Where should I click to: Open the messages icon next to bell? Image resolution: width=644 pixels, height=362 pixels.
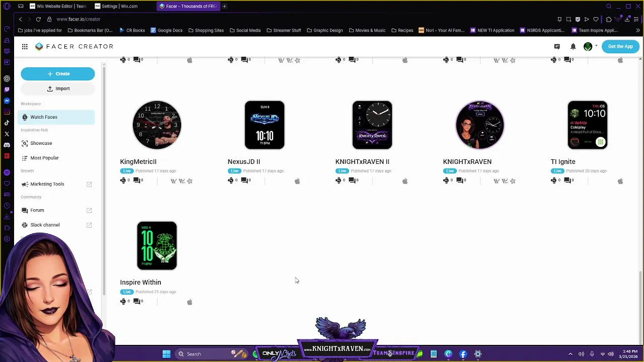click(557, 46)
